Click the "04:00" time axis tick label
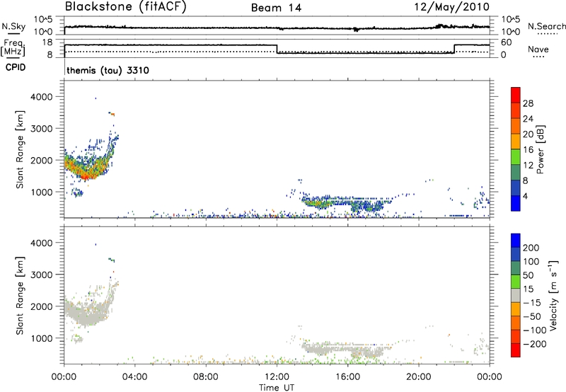This screenshot has height=392, width=566. point(134,377)
